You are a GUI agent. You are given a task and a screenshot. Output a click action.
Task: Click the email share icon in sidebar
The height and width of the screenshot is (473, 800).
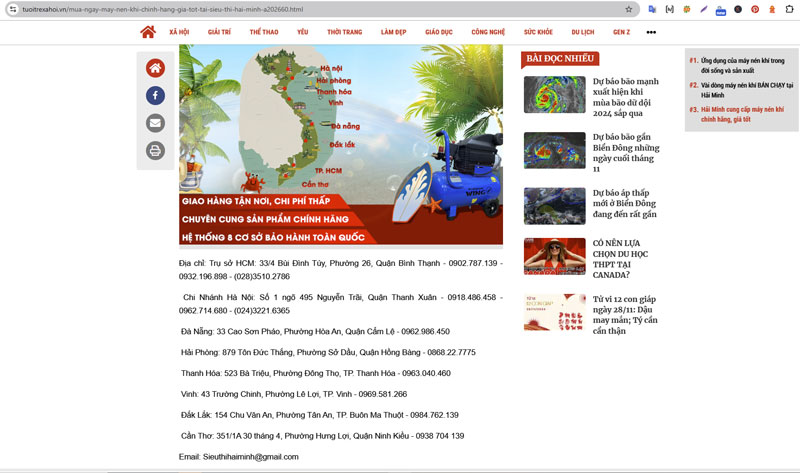click(155, 123)
